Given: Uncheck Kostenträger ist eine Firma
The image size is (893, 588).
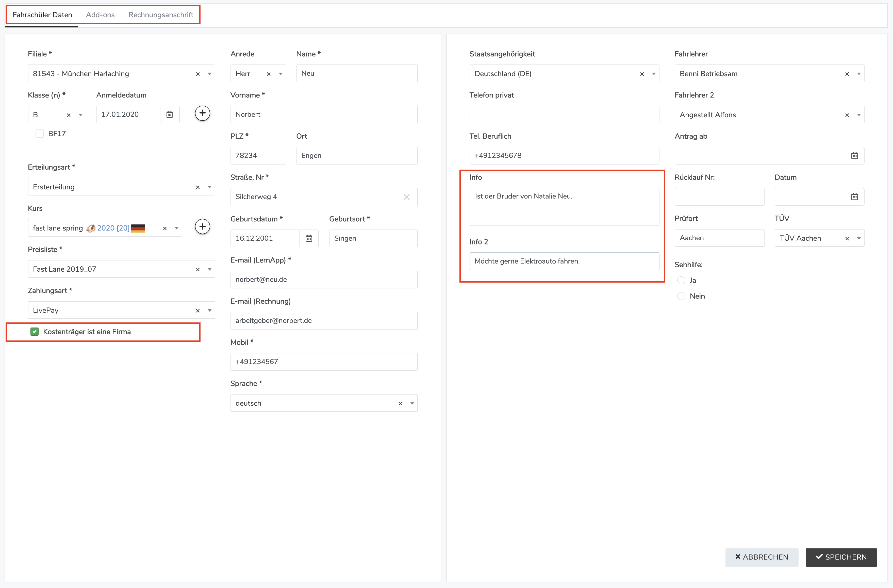Looking at the screenshot, I should coord(35,332).
